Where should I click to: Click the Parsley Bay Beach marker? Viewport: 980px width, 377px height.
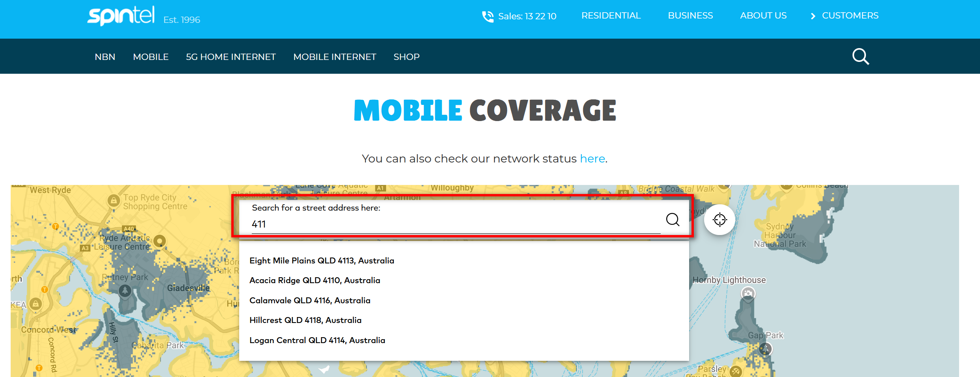pos(736,371)
